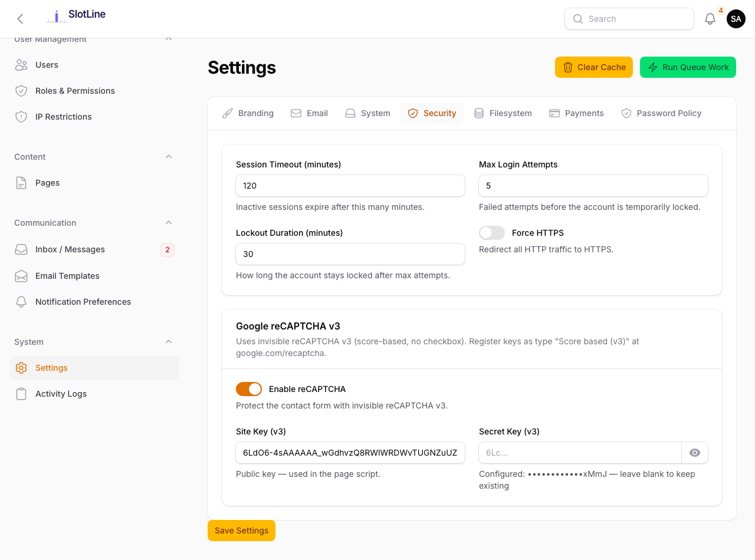Collapse the User Management sidebar section
The image size is (755, 560).
pyautogui.click(x=169, y=39)
